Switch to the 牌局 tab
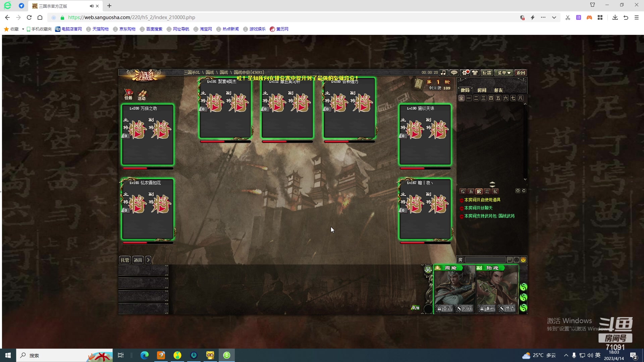Screen dimensions: 644x362 pyautogui.click(x=465, y=90)
